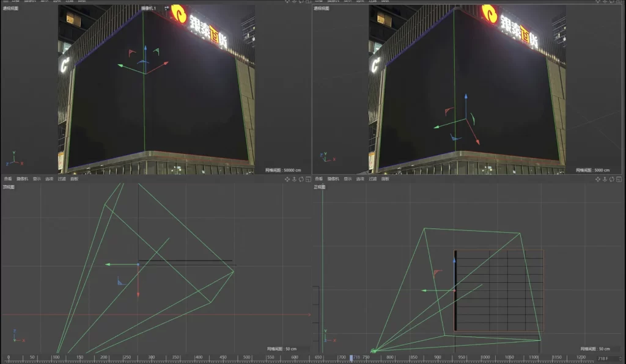Click the gridded plane object in front view

point(499,290)
